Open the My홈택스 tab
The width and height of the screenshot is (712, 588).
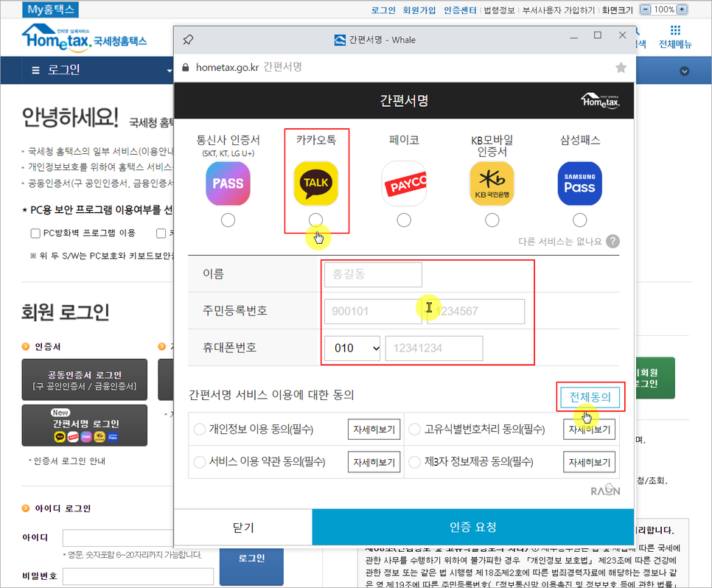point(50,9)
